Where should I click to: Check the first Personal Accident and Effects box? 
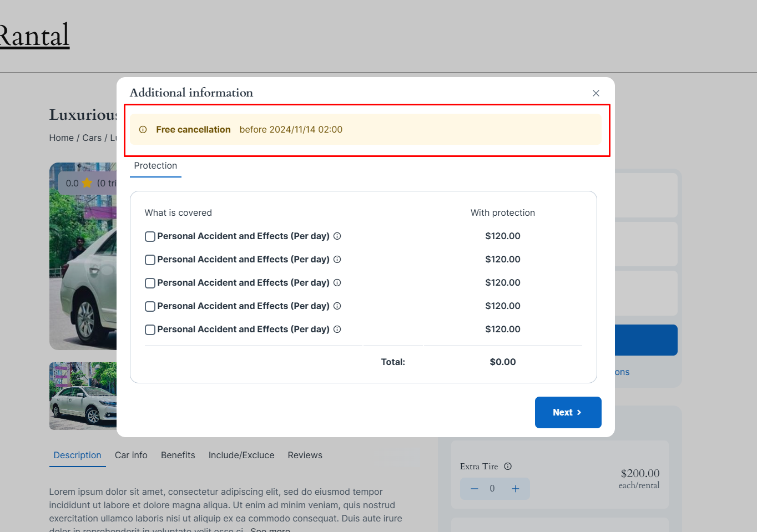pos(150,236)
